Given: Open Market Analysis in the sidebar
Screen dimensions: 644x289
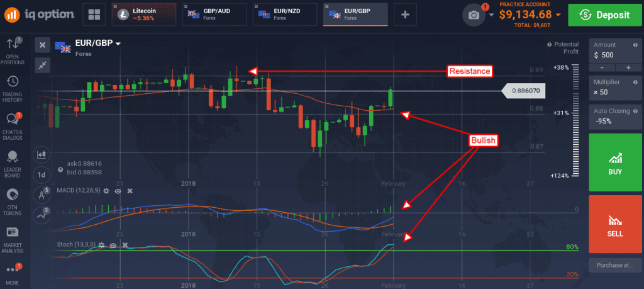Looking at the screenshot, I should pyautogui.click(x=13, y=239).
